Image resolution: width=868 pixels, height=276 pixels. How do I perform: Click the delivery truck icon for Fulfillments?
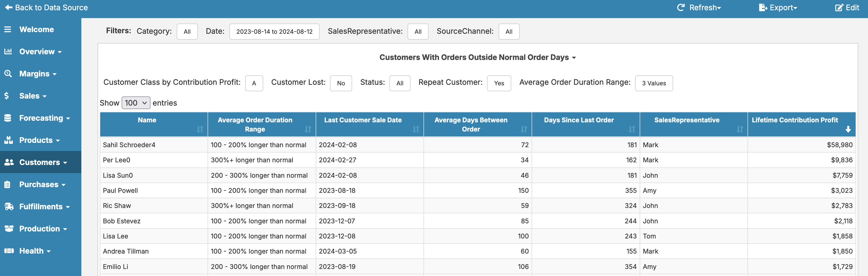[x=9, y=207]
